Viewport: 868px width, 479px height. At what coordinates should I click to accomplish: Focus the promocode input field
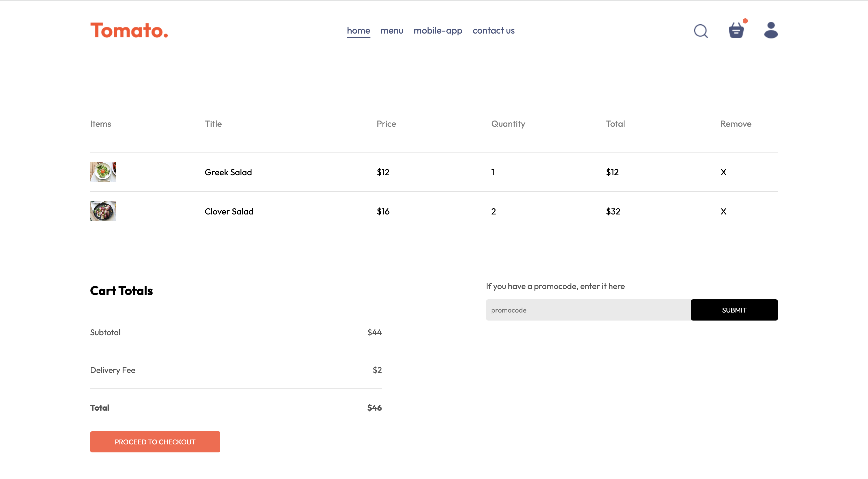588,310
